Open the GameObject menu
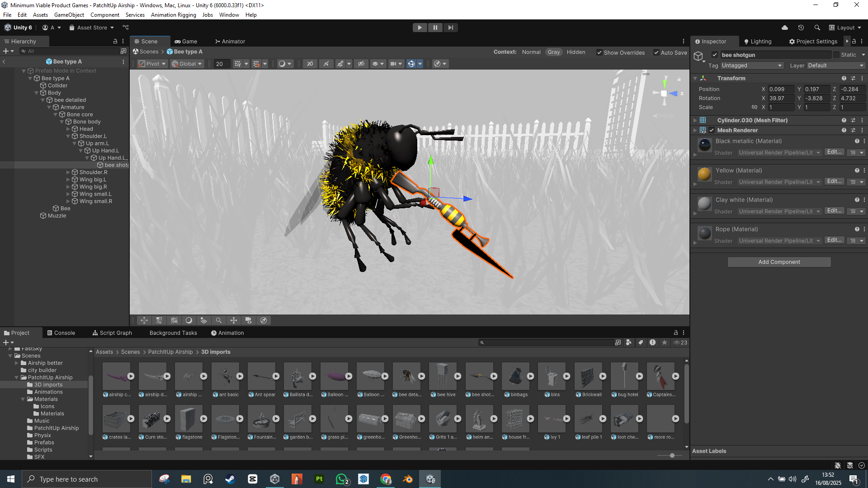The height and width of the screenshot is (488, 868). tap(69, 15)
